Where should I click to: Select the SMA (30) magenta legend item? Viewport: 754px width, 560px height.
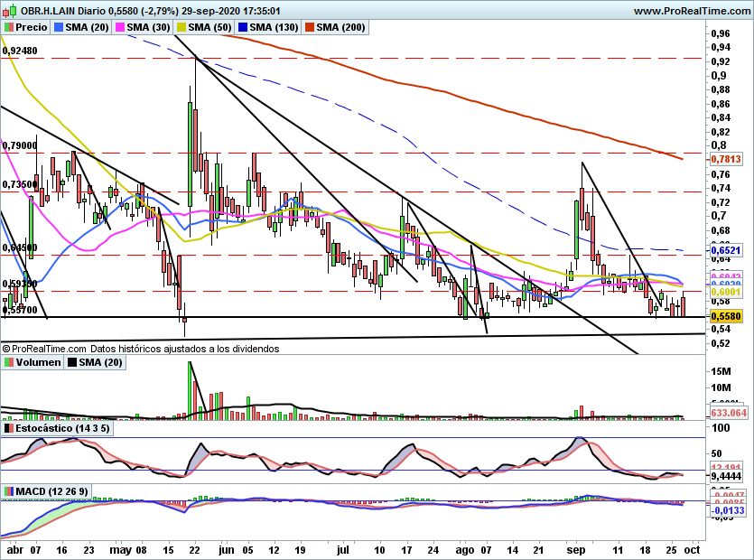click(x=143, y=27)
